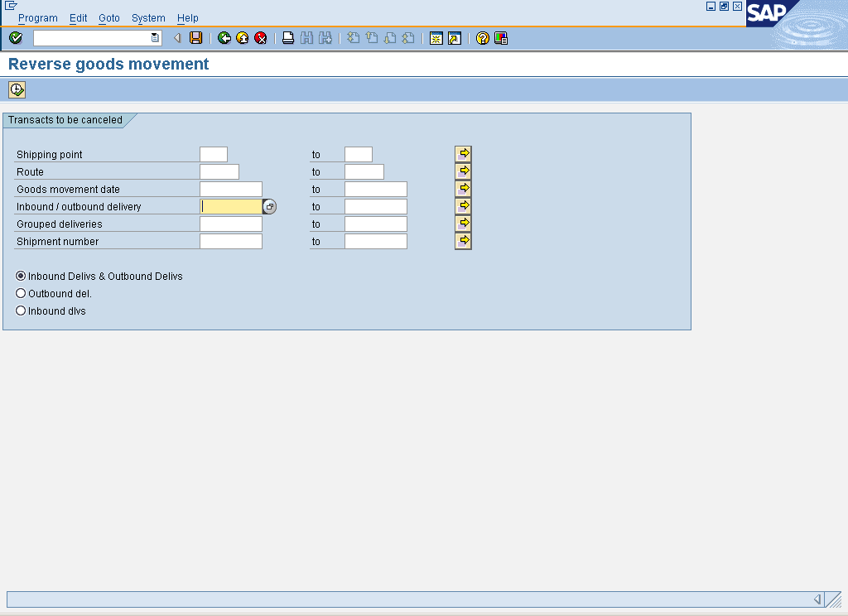Viewport: 848px width, 616px height.
Task: Click the Shipping point from field
Action: [x=214, y=154]
